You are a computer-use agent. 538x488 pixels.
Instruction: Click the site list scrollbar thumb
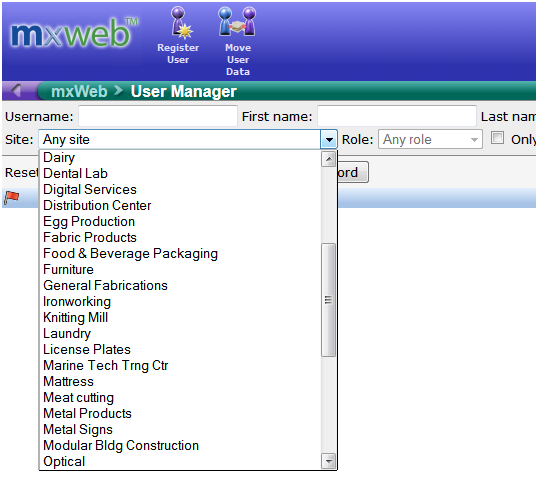pos(329,300)
